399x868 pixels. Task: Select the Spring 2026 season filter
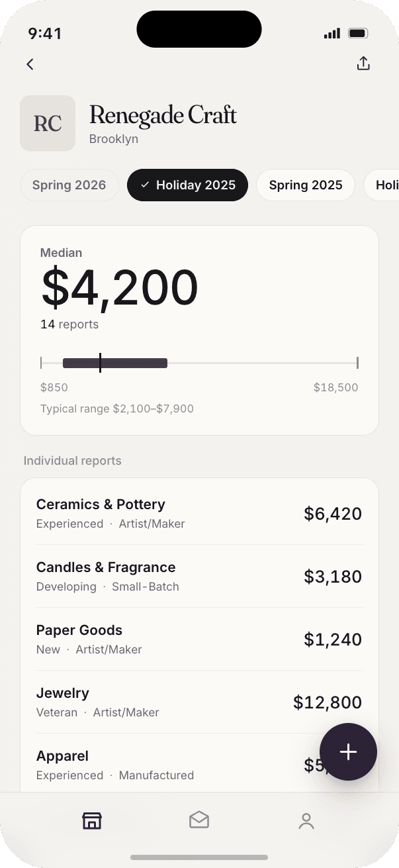[x=69, y=185]
